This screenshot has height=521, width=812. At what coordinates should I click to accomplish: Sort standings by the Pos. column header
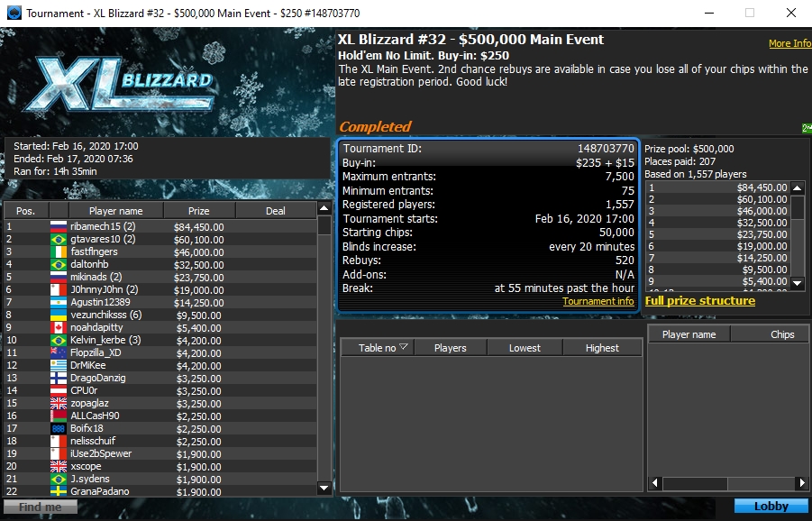click(x=26, y=211)
